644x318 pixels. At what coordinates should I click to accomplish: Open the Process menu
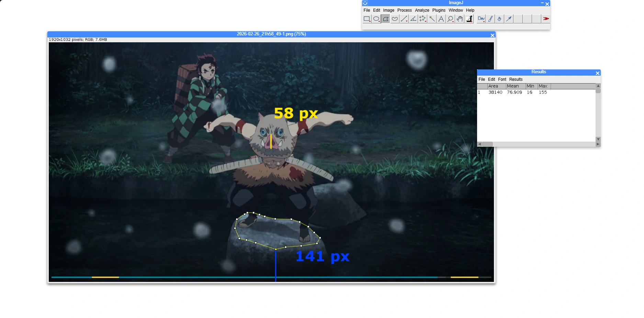click(x=405, y=10)
